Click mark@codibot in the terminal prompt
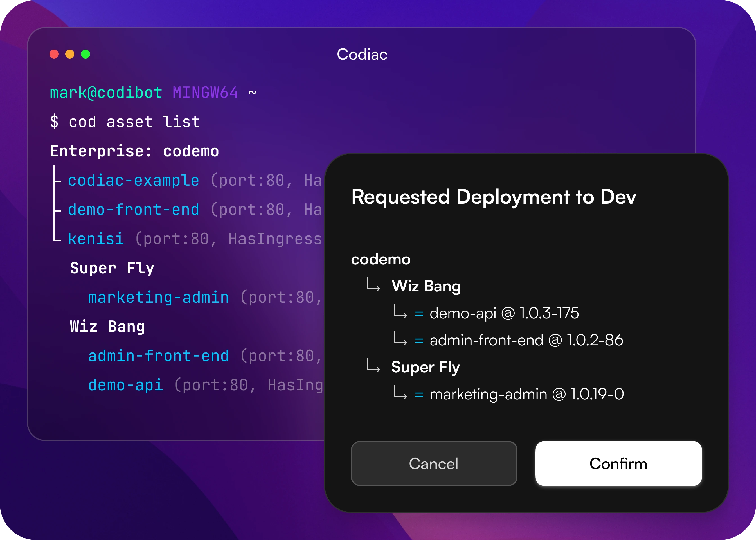The image size is (756, 540). click(106, 93)
